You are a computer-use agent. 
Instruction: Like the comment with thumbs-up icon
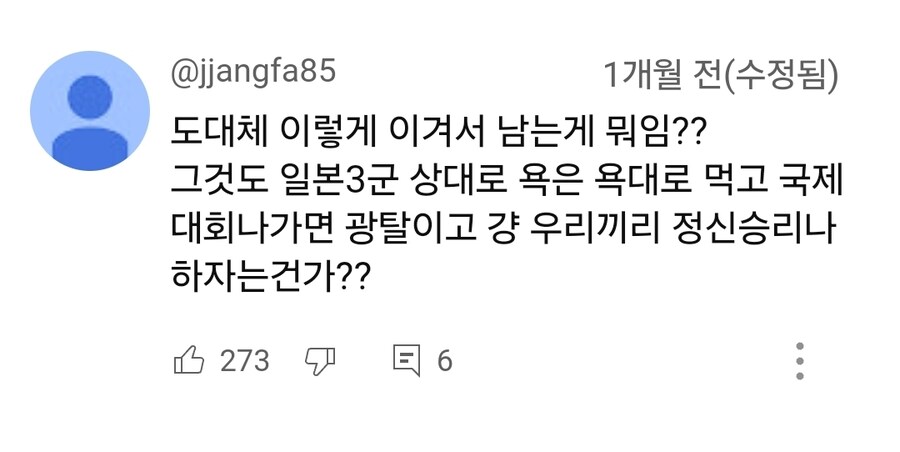[189, 360]
